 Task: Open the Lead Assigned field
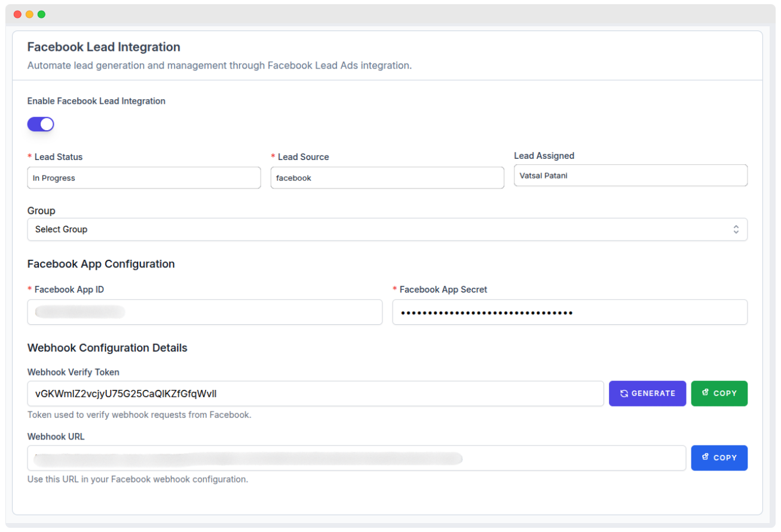click(x=630, y=176)
